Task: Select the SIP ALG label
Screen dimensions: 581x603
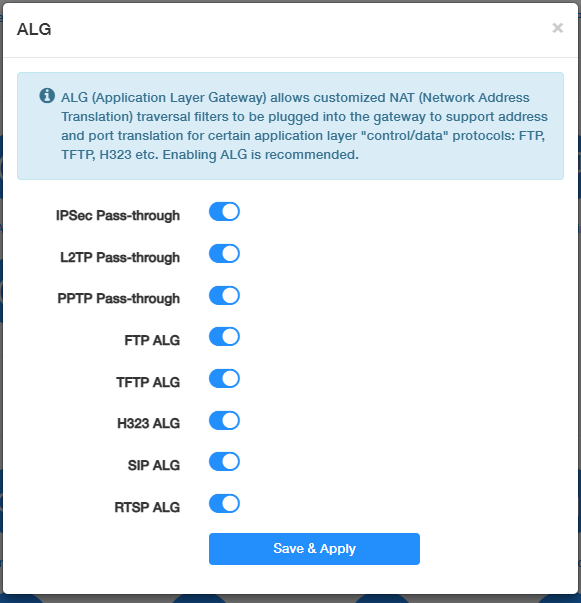Action: coord(154,466)
